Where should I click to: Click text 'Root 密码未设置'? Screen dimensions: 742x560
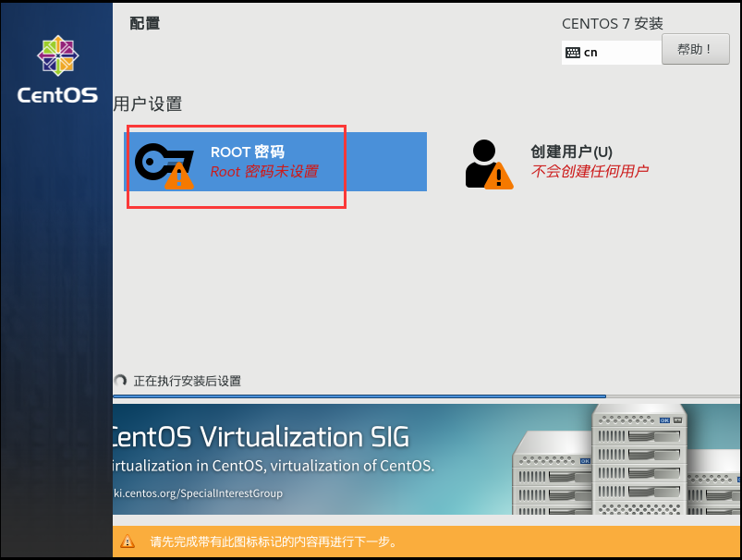tap(264, 171)
